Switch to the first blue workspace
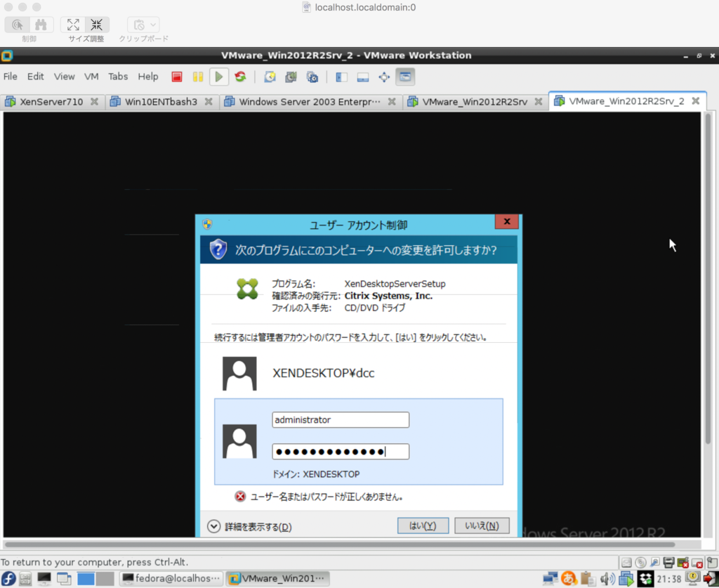719x588 pixels. coord(86,579)
